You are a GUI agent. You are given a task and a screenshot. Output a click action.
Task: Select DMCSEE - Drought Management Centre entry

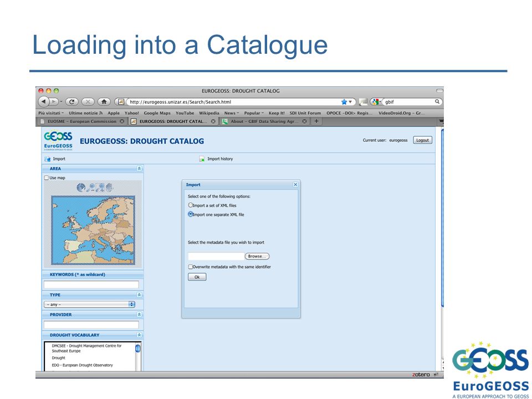(x=86, y=348)
